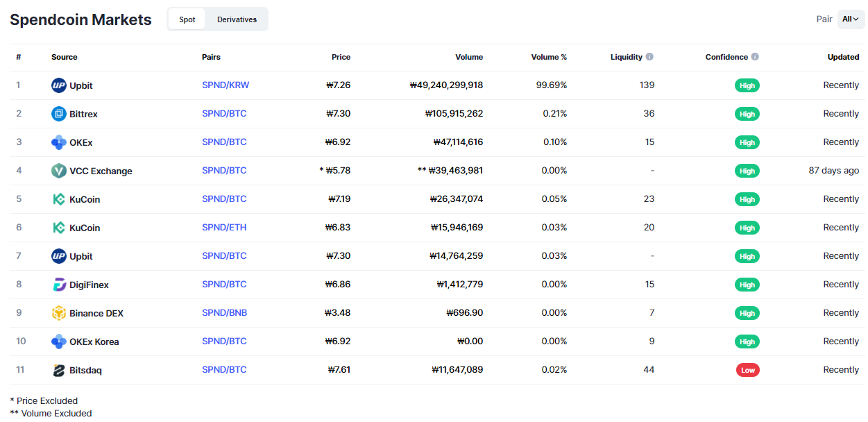Open the SPND/BNB pair link
The image size is (868, 422).
click(x=225, y=313)
